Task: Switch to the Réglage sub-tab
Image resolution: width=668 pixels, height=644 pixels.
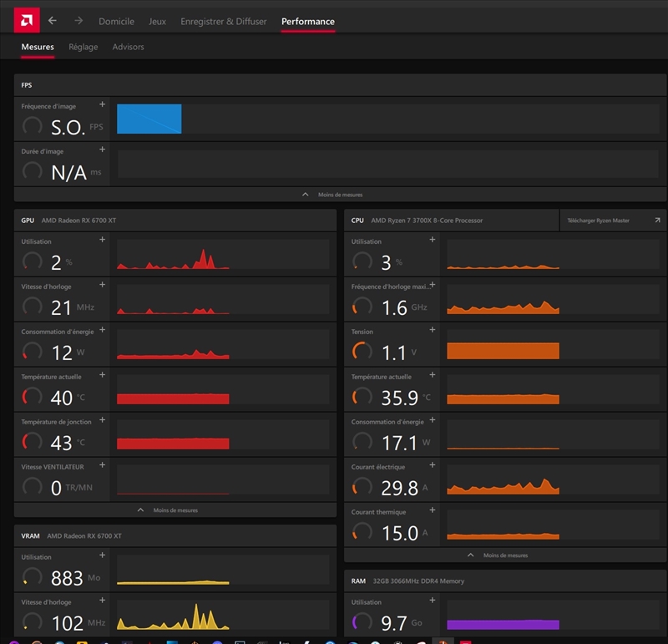Action: (x=83, y=48)
